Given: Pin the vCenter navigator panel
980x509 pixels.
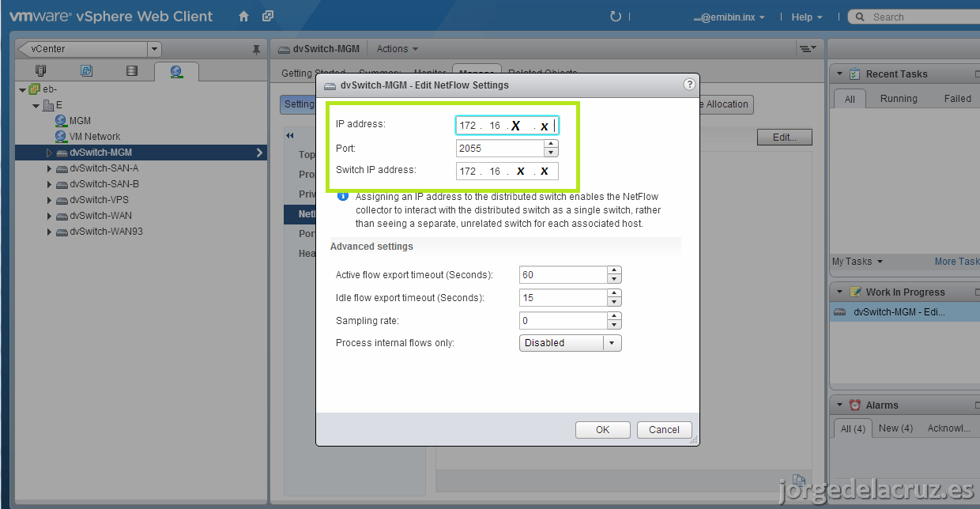Looking at the screenshot, I should click(x=256, y=49).
